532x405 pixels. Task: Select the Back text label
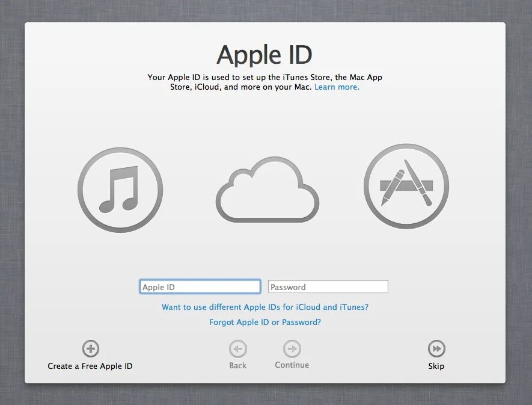[238, 366]
